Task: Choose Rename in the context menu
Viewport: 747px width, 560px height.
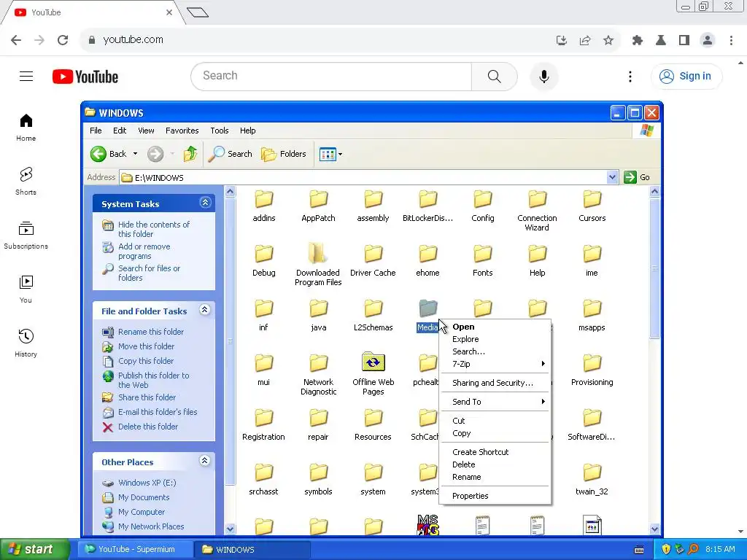Action: coord(495,477)
